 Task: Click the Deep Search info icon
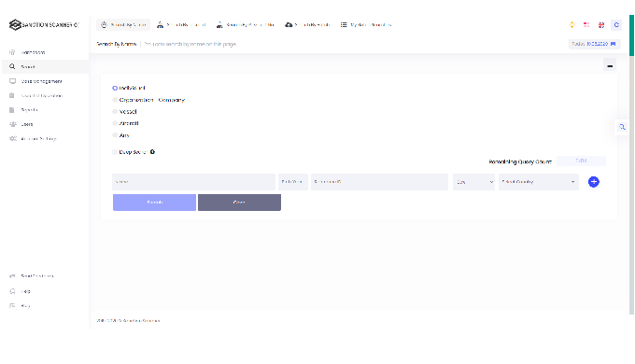coord(152,152)
